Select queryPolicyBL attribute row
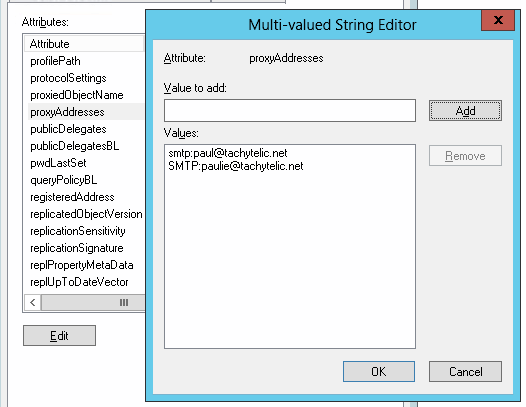This screenshot has width=526, height=407. tap(85, 180)
